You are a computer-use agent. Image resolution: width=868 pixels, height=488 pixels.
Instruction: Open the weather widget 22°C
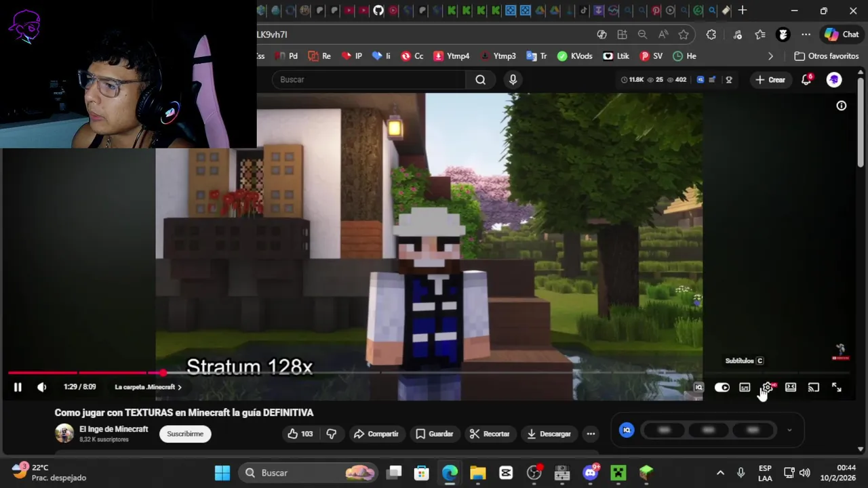pos(50,472)
